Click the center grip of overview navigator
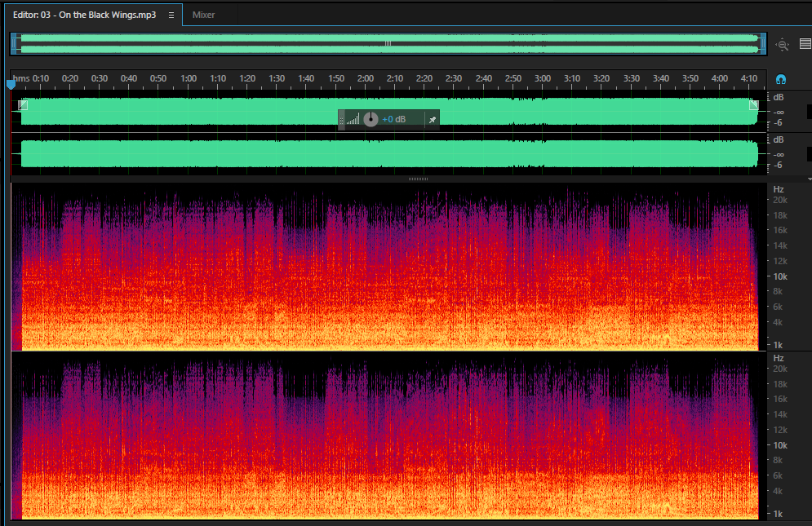 [x=388, y=43]
